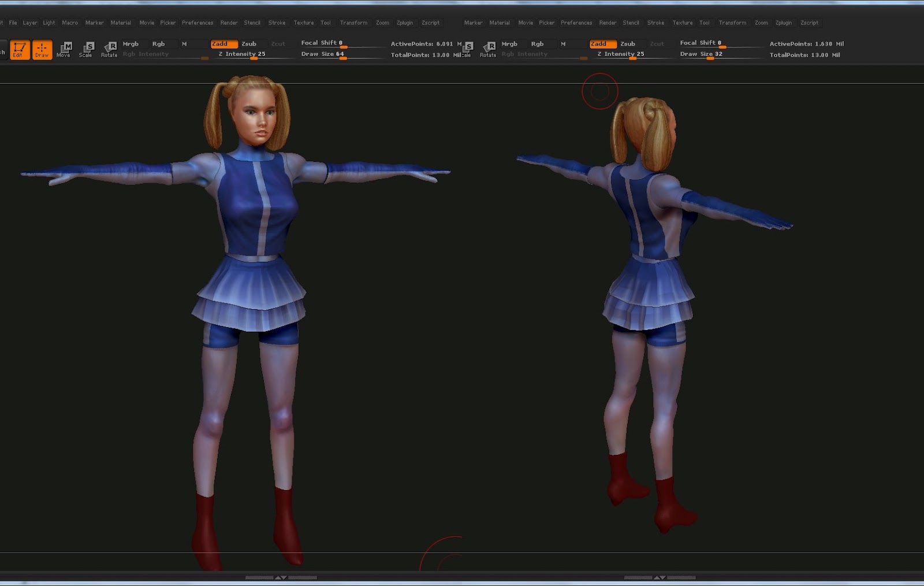The width and height of the screenshot is (924, 586).
Task: Open Transform menu in the front-view window
Action: 353,23
